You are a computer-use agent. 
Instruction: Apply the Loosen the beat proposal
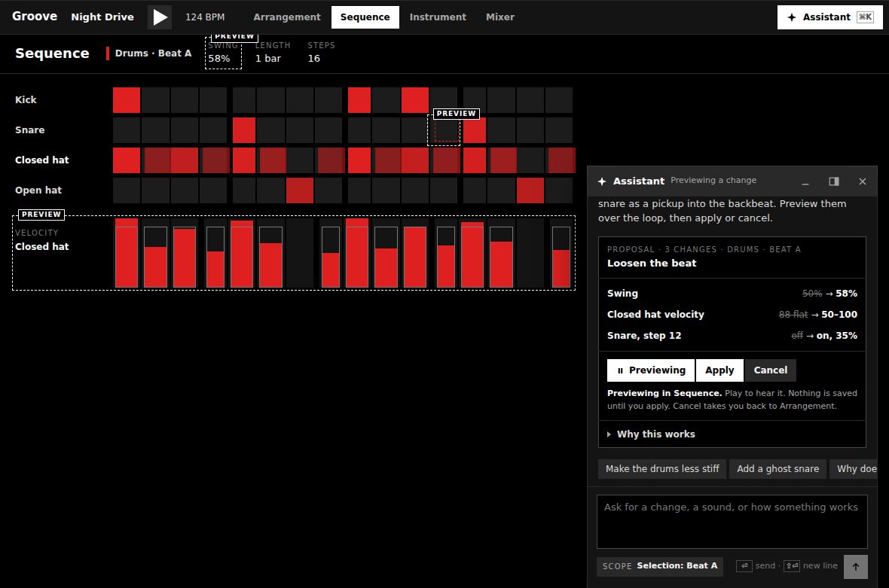(719, 370)
